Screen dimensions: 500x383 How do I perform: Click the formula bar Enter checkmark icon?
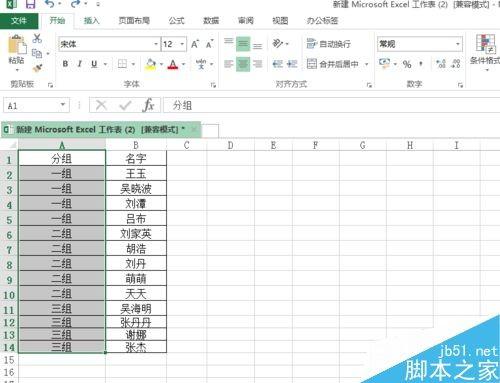[125, 106]
